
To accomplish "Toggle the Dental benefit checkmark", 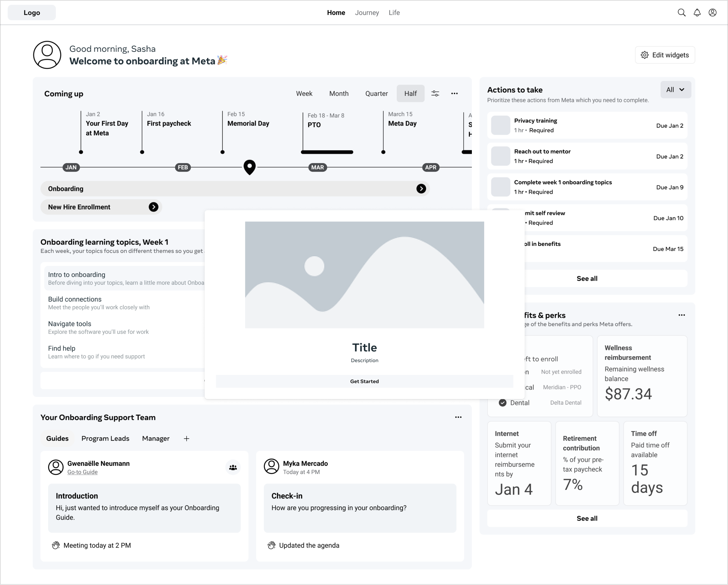I will click(503, 403).
